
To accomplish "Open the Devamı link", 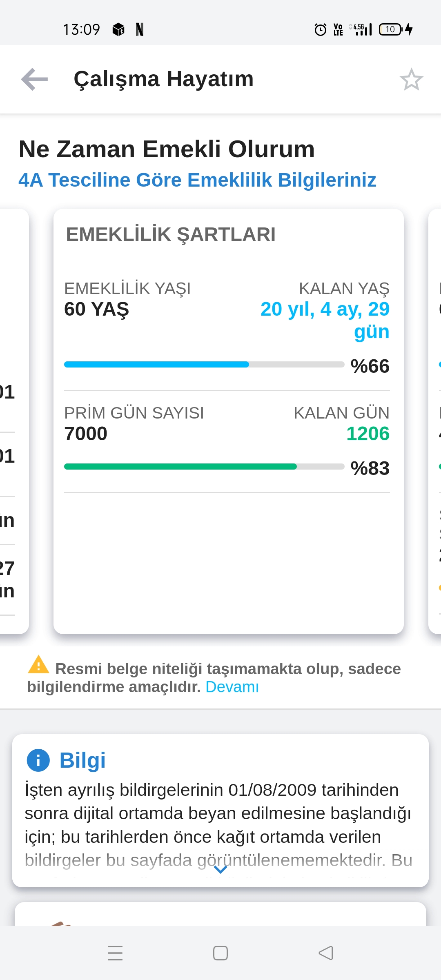I will 232,687.
